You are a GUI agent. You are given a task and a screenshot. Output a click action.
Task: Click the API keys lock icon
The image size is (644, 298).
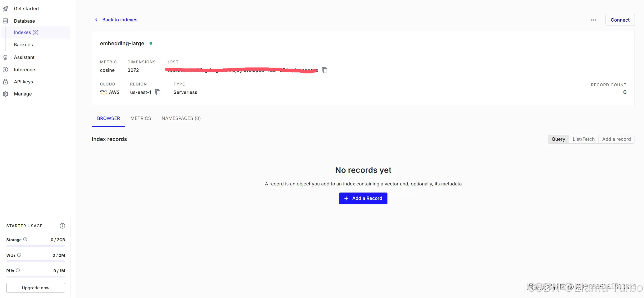(6, 82)
